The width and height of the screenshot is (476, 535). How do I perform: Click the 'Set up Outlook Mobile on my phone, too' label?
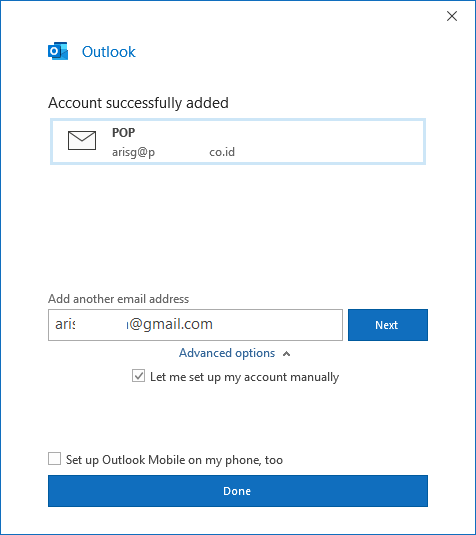(174, 460)
